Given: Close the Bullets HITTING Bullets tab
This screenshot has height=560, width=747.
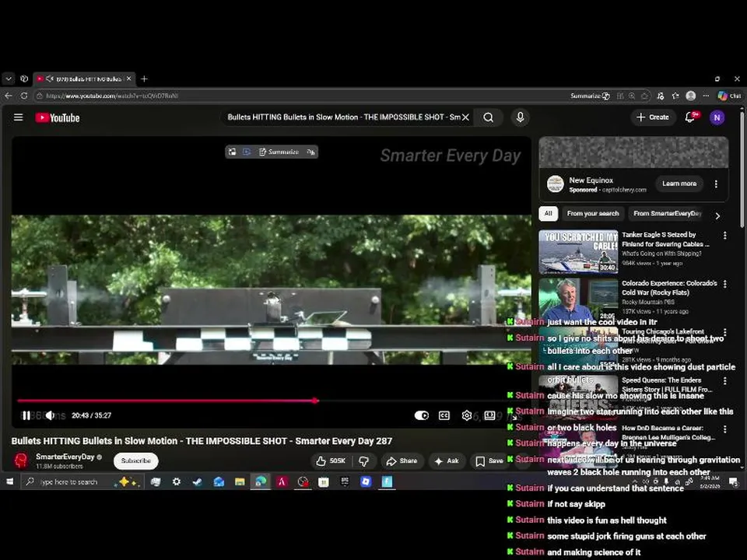Looking at the screenshot, I should point(128,79).
